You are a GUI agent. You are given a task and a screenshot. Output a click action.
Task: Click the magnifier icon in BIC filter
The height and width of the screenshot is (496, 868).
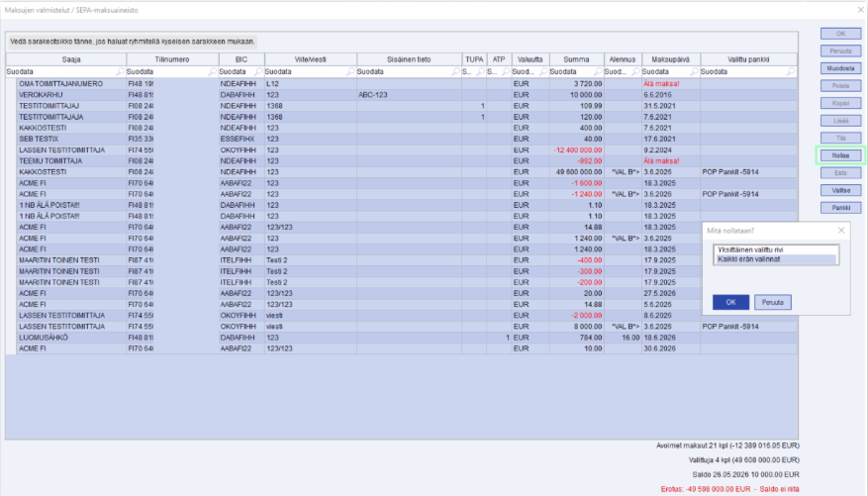coord(258,72)
